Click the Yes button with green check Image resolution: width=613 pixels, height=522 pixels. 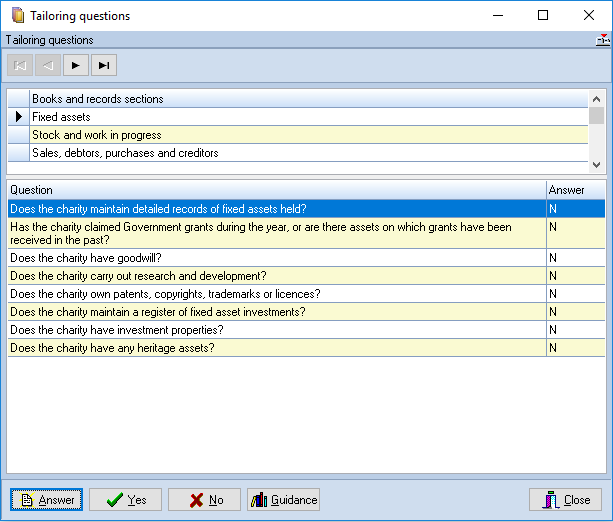(125, 499)
